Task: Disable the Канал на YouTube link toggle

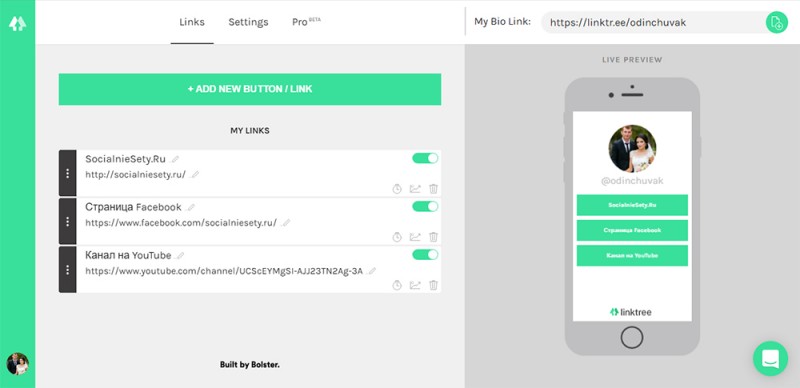Action: point(425,254)
